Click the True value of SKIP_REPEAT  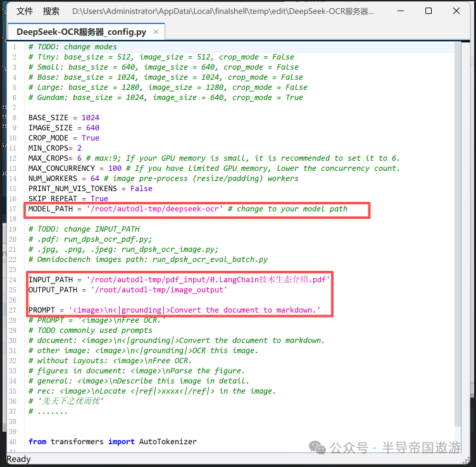point(99,199)
